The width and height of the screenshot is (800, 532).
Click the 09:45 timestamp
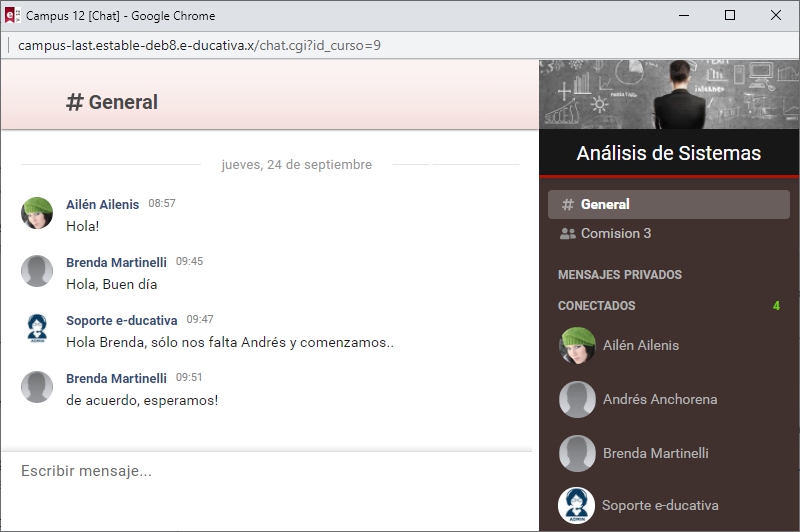pos(189,261)
